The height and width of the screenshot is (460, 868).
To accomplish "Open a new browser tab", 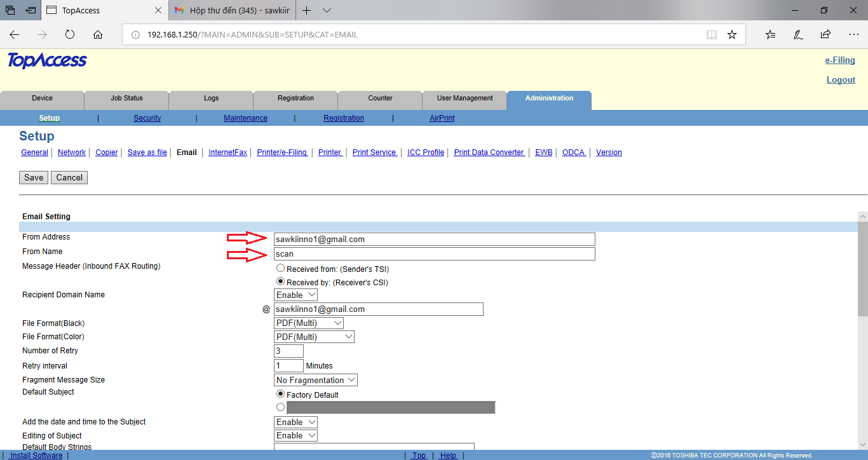I will [307, 10].
